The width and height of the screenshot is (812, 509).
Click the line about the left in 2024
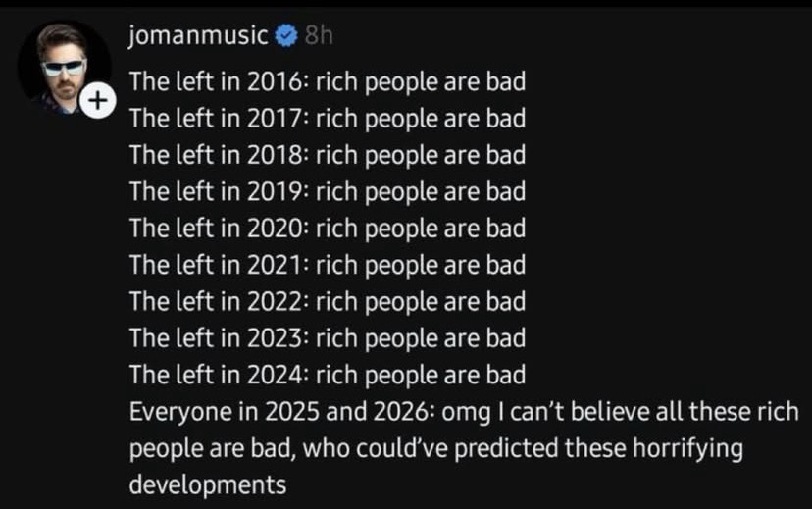coord(328,375)
